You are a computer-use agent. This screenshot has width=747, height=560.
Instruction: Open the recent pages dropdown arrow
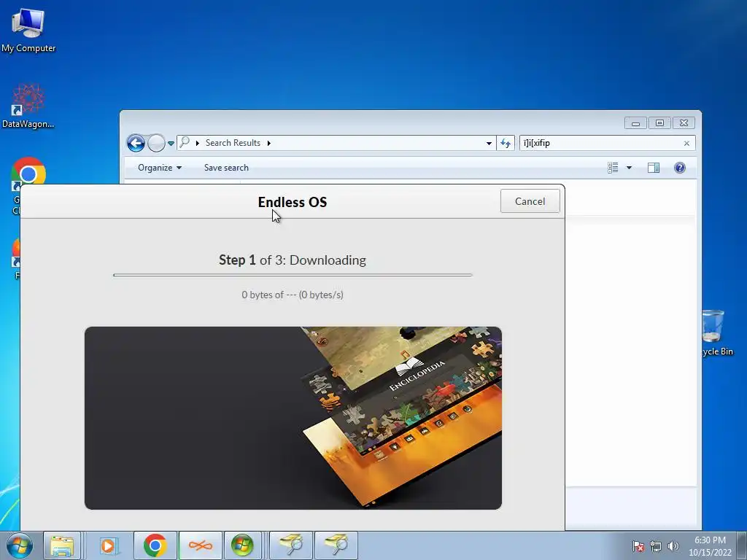point(171,144)
